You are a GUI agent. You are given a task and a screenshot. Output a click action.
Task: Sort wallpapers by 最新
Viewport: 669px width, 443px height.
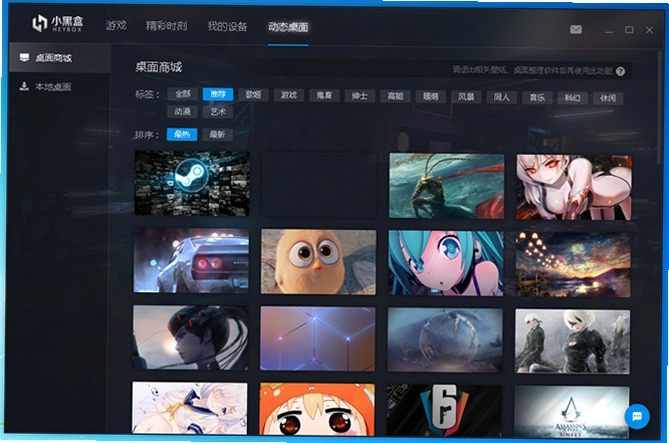tap(218, 134)
